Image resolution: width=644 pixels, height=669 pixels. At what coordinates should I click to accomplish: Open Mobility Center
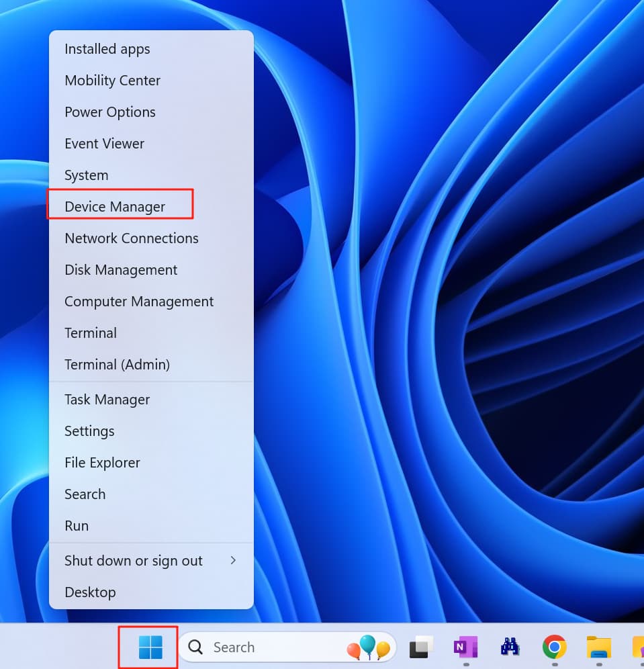(112, 81)
